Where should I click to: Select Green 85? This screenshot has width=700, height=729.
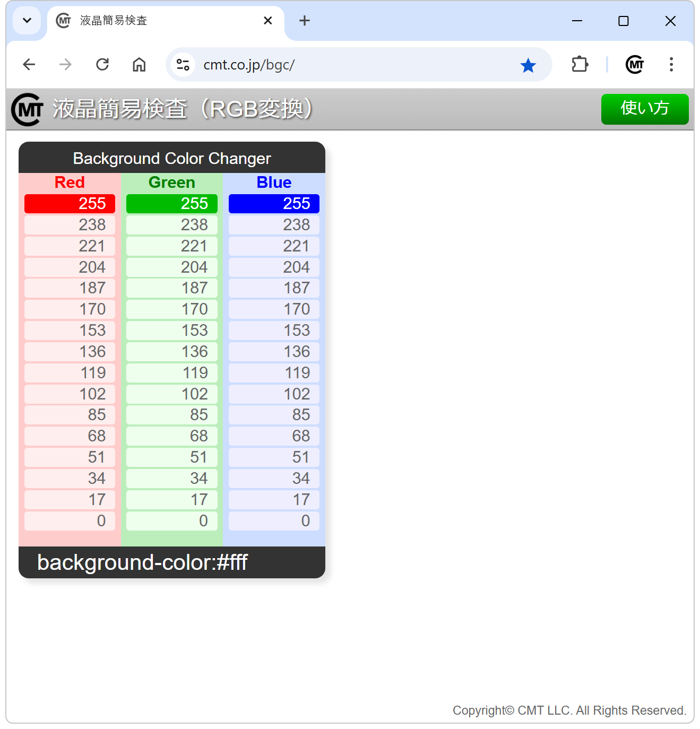pos(172,415)
